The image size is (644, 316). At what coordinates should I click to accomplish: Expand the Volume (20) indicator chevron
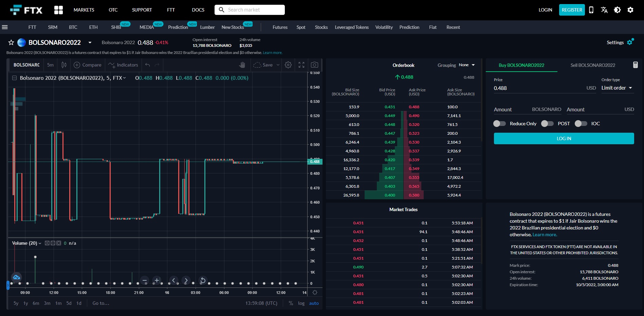pyautogui.click(x=40, y=243)
